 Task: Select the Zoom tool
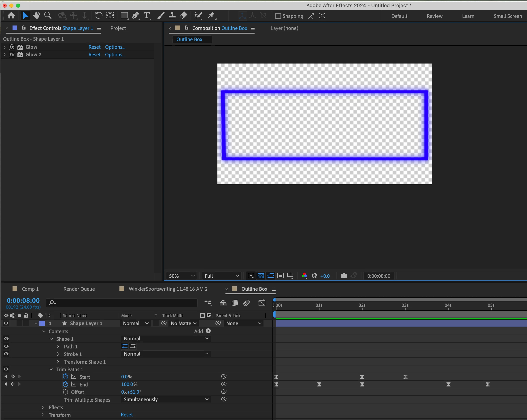(x=48, y=16)
